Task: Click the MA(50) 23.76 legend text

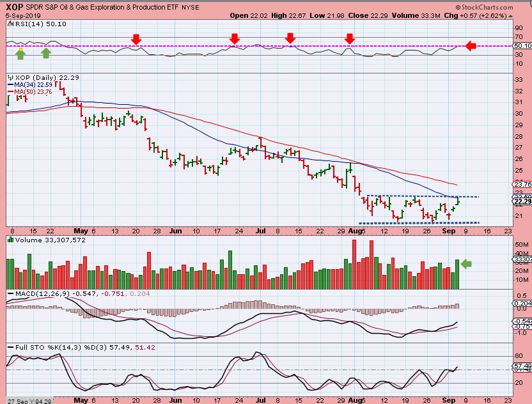Action: point(33,91)
